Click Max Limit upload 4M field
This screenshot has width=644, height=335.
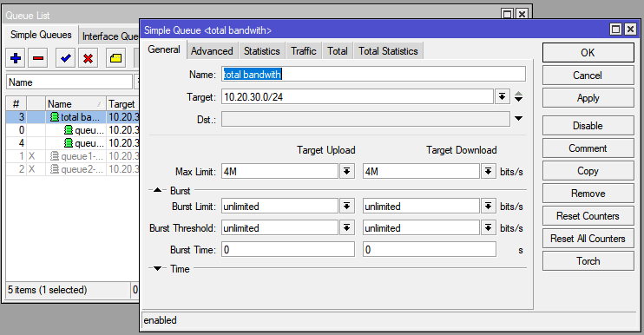point(279,171)
